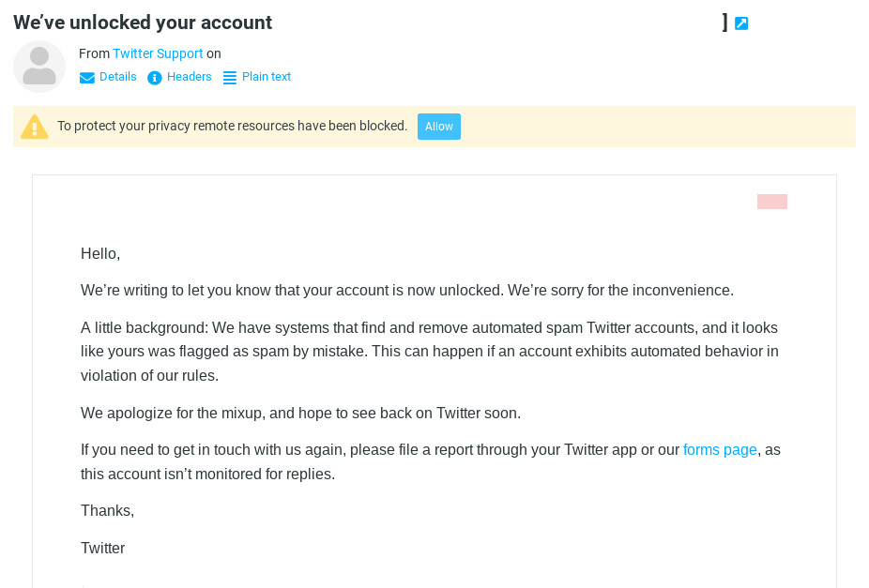Viewport: 869px width, 588px height.
Task: Click the info icon beside Headers
Action: click(155, 78)
